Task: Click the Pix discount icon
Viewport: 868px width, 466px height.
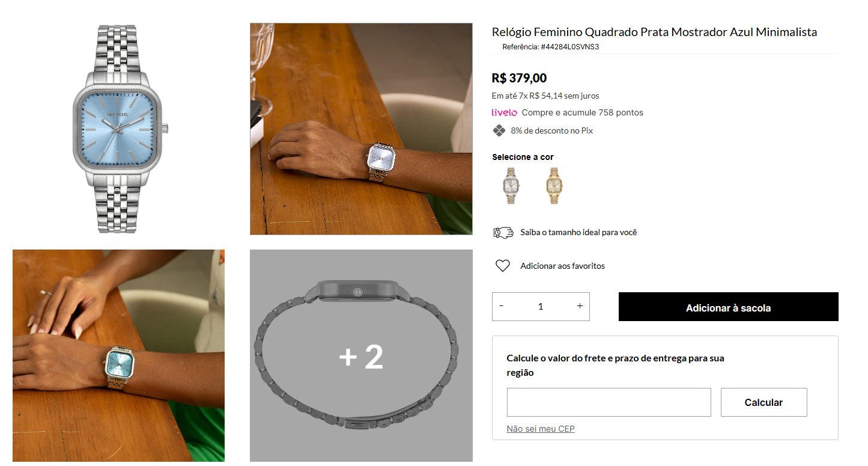Action: [499, 130]
